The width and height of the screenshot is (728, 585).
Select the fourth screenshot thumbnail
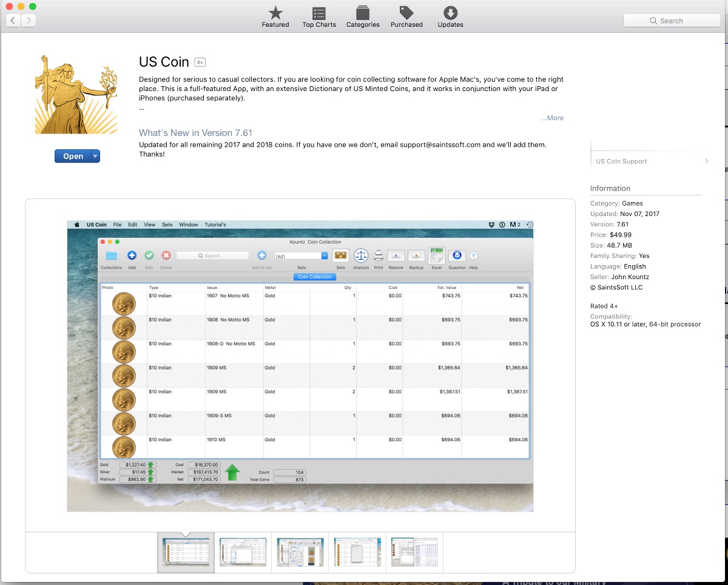(x=358, y=552)
